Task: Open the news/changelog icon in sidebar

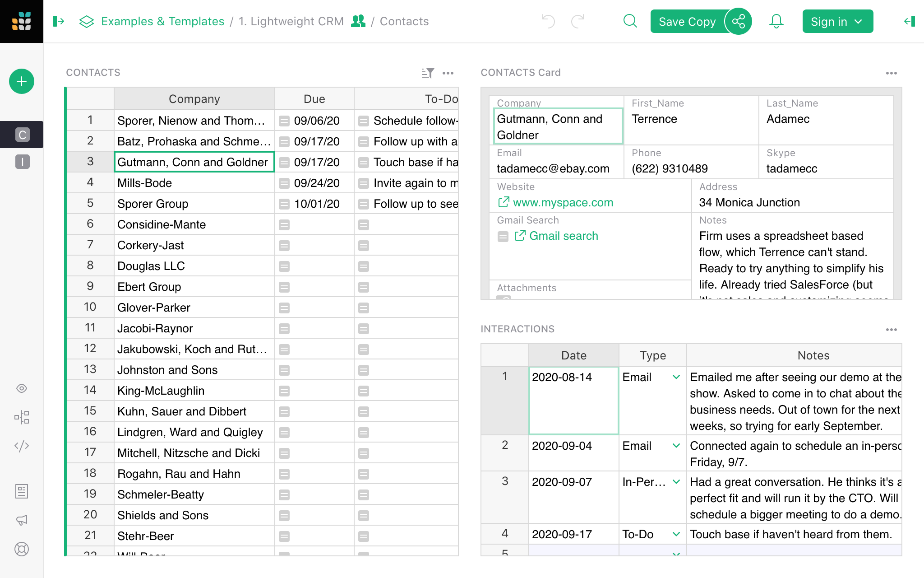Action: tap(21, 491)
